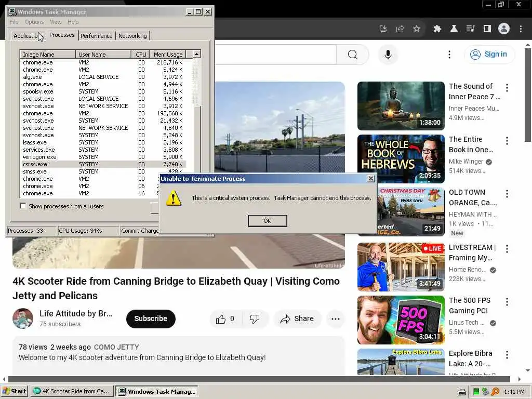Select csrss.exe process row

tap(103, 164)
